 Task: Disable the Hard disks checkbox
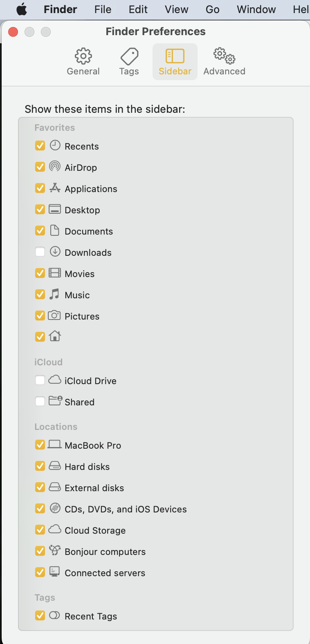[40, 466]
